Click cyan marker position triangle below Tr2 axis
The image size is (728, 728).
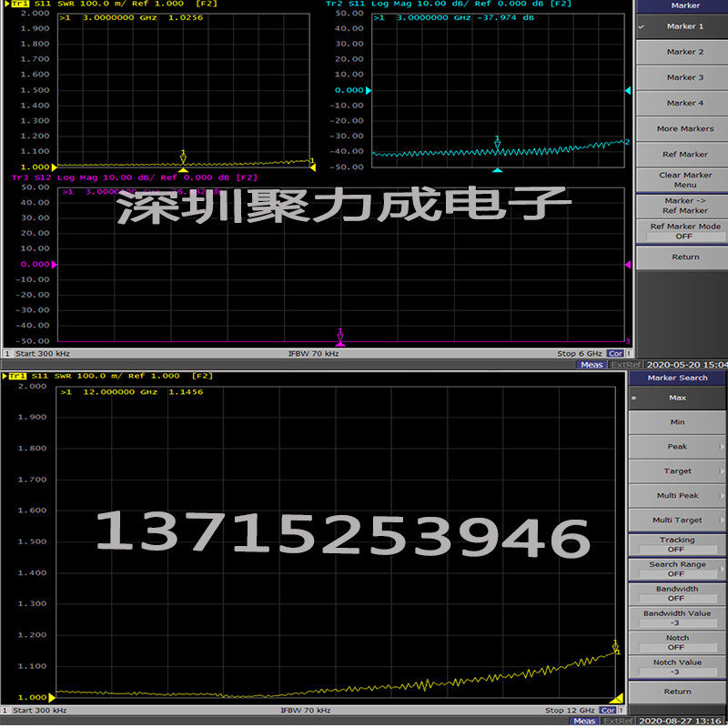(497, 170)
